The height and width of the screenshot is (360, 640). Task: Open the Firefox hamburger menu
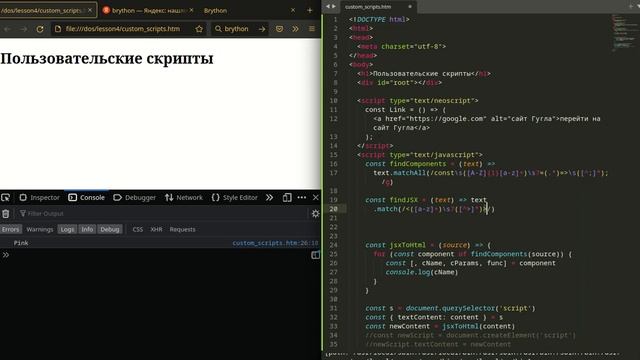pyautogui.click(x=311, y=29)
